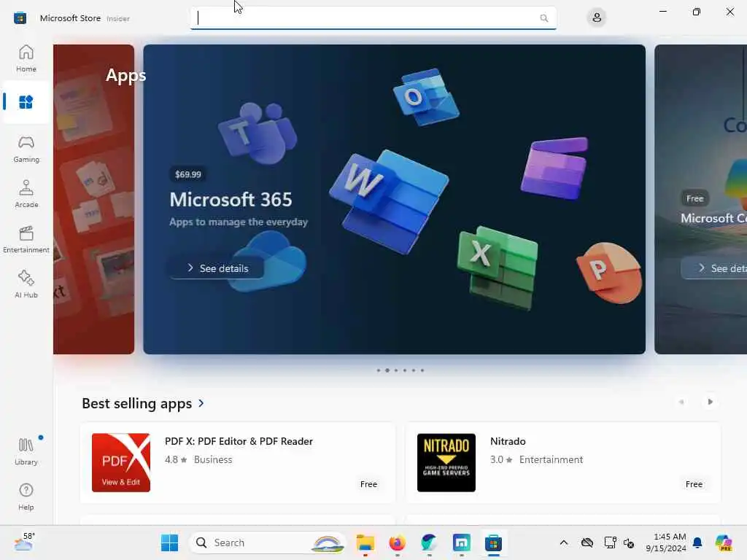Image resolution: width=747 pixels, height=560 pixels.
Task: Select the second carousel page dot
Action: tap(387, 370)
